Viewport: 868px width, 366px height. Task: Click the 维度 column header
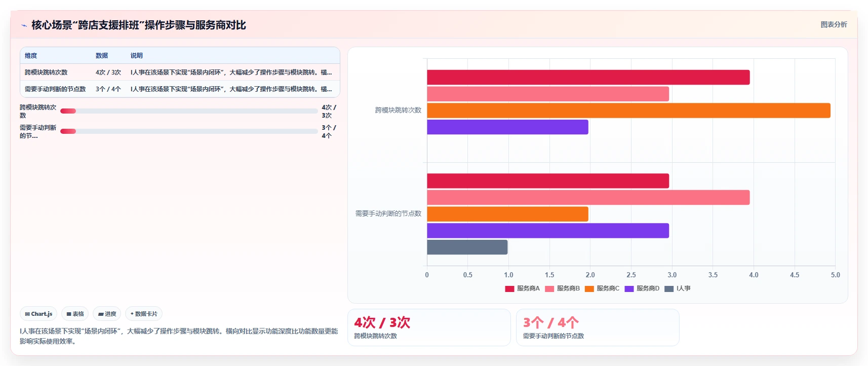point(31,56)
